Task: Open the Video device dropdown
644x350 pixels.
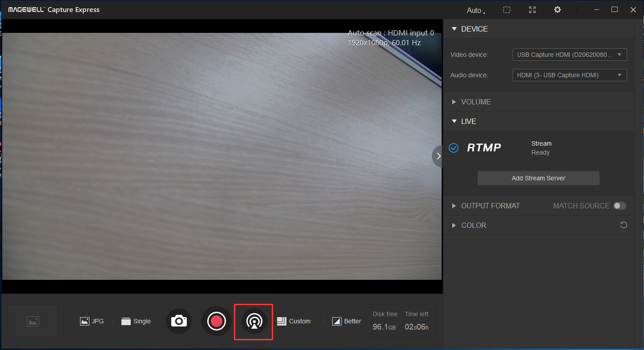Action: pyautogui.click(x=569, y=55)
